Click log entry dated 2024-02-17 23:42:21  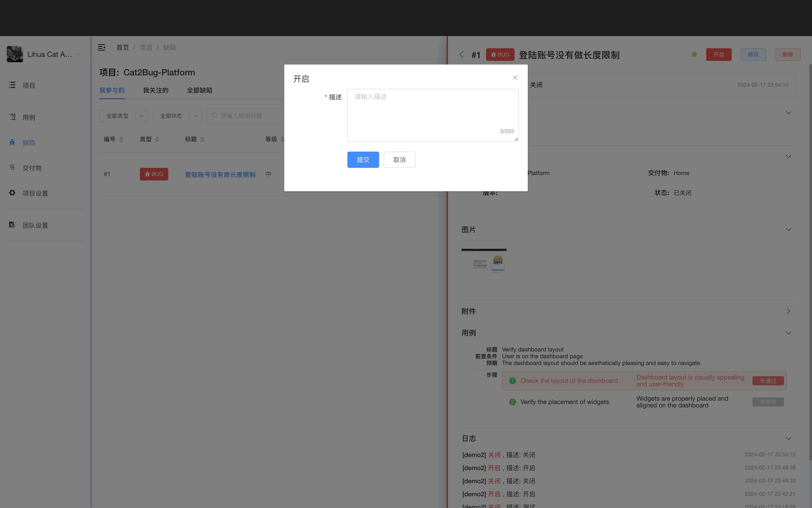pos(629,494)
